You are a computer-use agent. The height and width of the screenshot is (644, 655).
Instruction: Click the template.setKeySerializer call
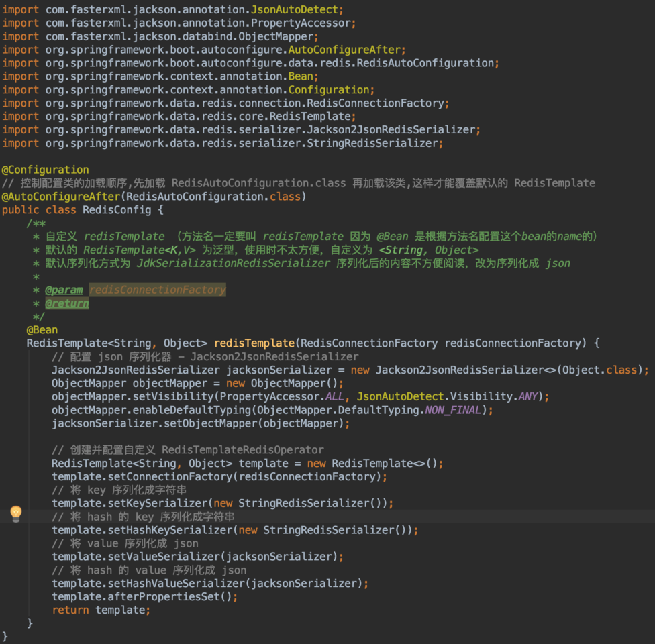click(222, 504)
